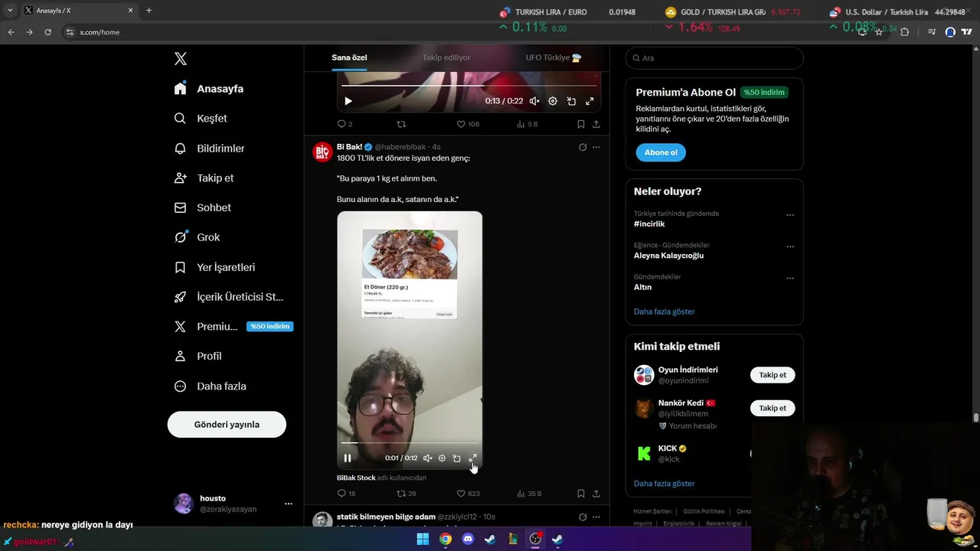The image size is (980, 551).
Task: Fullscreen the et döner video
Action: pyautogui.click(x=472, y=458)
